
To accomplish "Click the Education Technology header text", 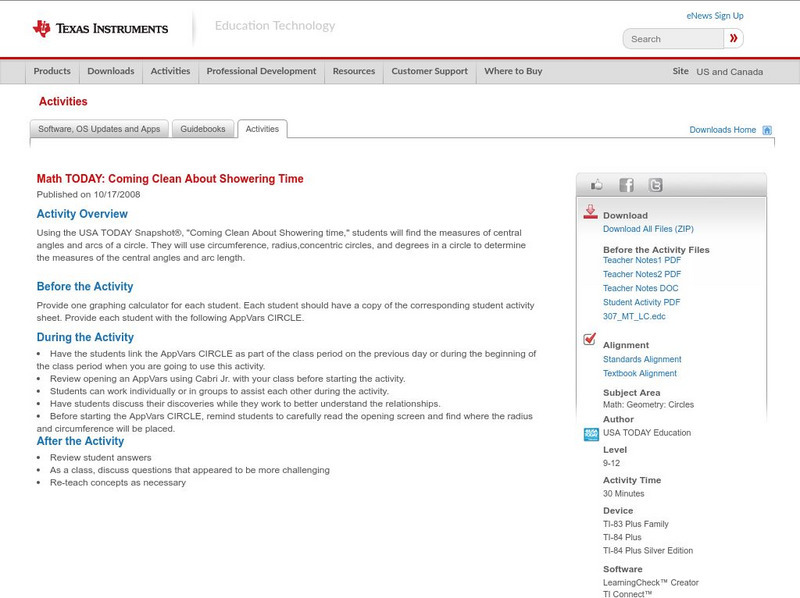I will (275, 26).
